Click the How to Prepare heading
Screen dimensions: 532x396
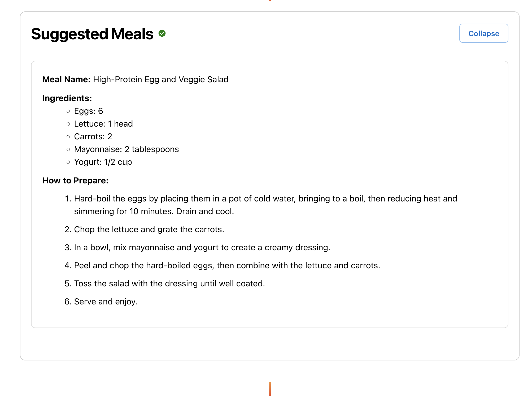[75, 180]
